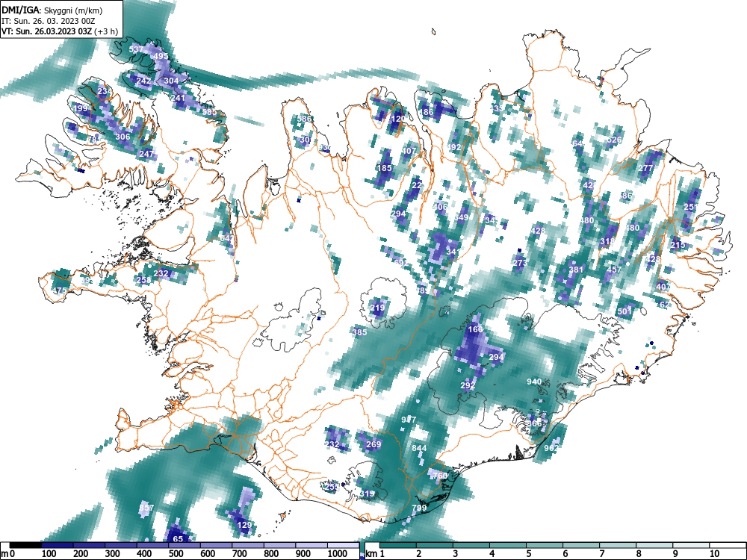
Task: Pick the dark teal 1–2 km legend swatch
Action: 398,545
